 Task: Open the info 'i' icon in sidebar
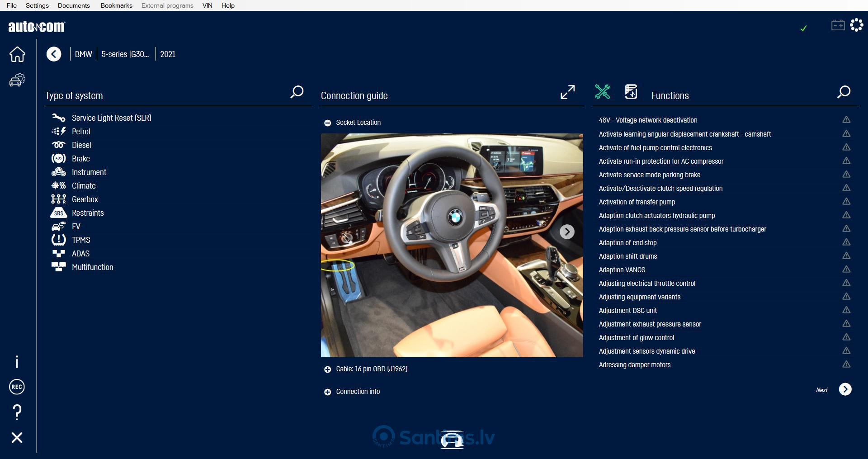(17, 362)
